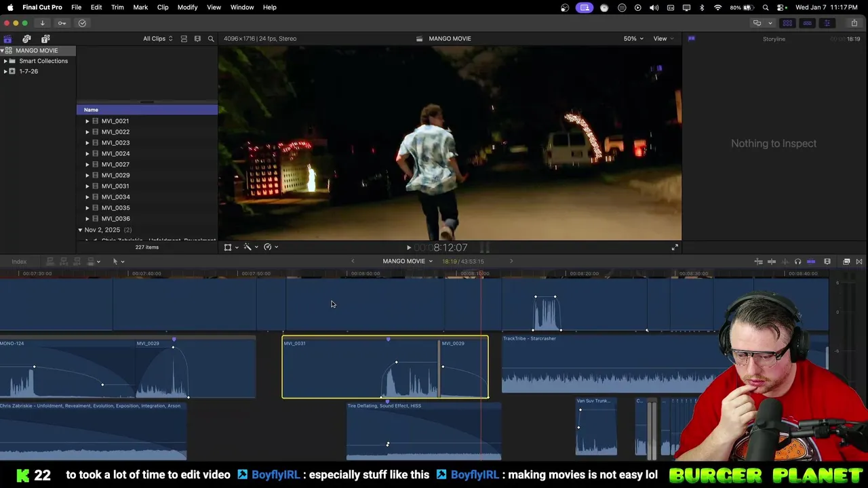Open the Import Media arrow button

42,23
